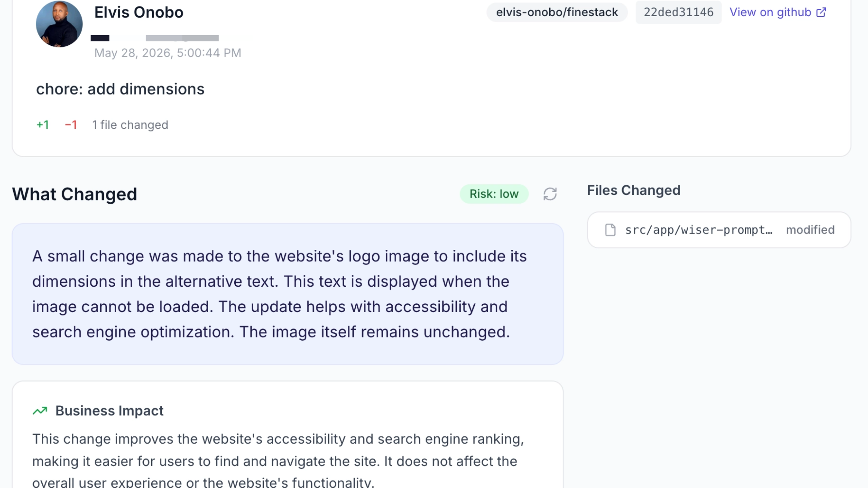868x488 pixels.
Task: Click the Business Impact description paragraph
Action: 278,461
